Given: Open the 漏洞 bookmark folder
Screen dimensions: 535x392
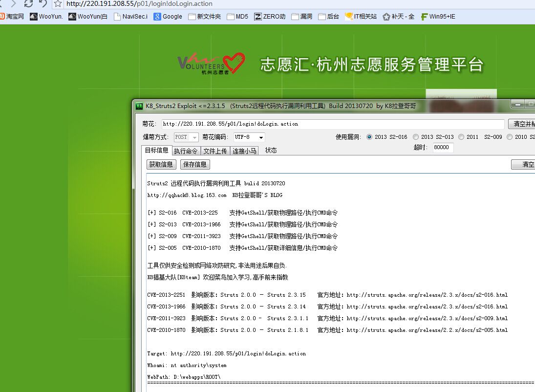Looking at the screenshot, I should (x=302, y=17).
